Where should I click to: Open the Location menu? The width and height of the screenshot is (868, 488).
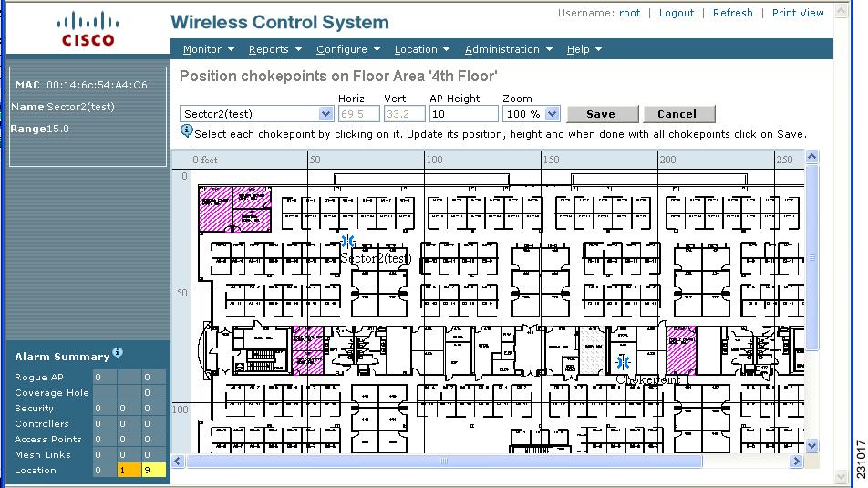point(422,49)
